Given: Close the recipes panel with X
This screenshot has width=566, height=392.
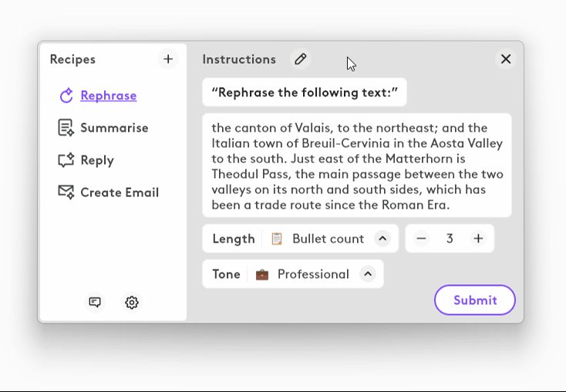Looking at the screenshot, I should [506, 59].
